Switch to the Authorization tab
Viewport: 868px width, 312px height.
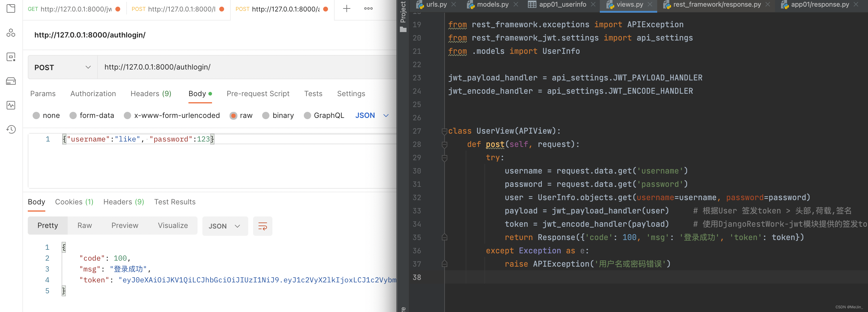93,94
